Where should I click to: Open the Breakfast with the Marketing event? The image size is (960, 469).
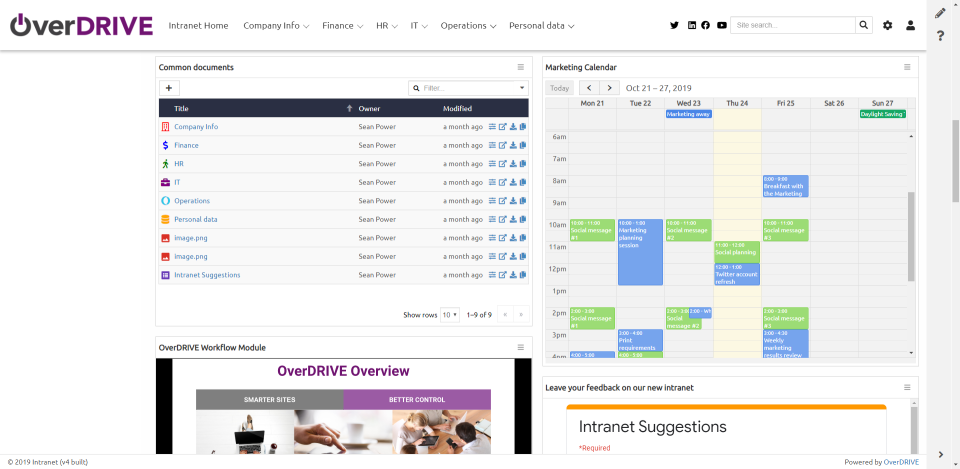coord(786,186)
